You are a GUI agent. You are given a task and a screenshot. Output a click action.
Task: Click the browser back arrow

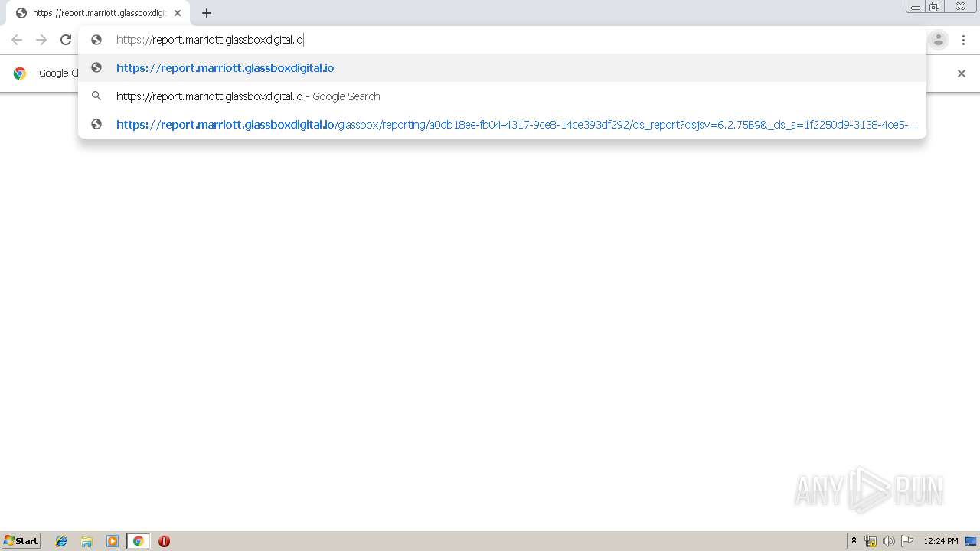click(x=17, y=40)
